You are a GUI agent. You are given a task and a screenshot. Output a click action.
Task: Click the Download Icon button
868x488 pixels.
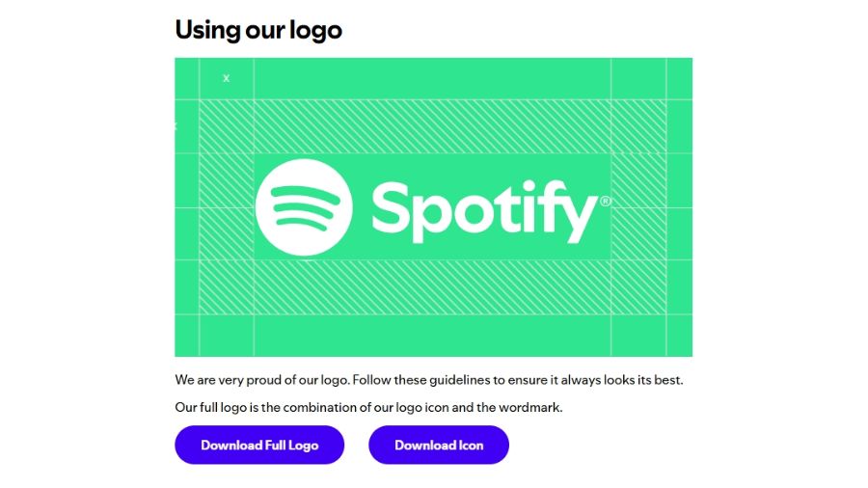[x=439, y=445]
